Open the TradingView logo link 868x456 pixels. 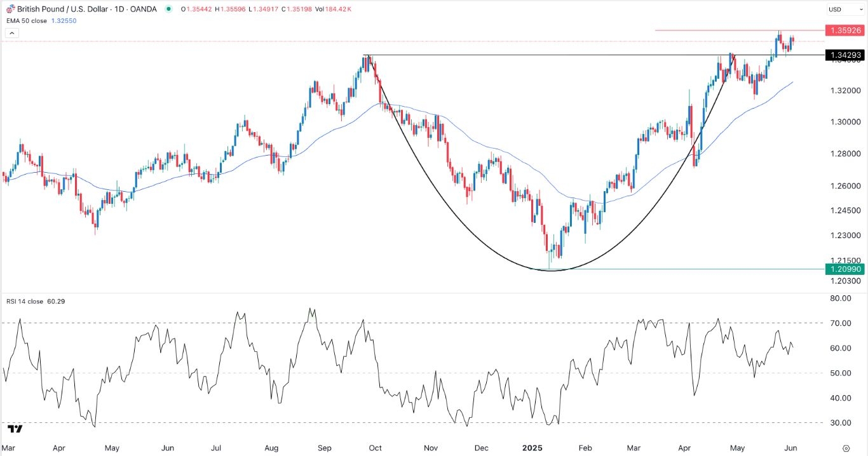click(16, 429)
